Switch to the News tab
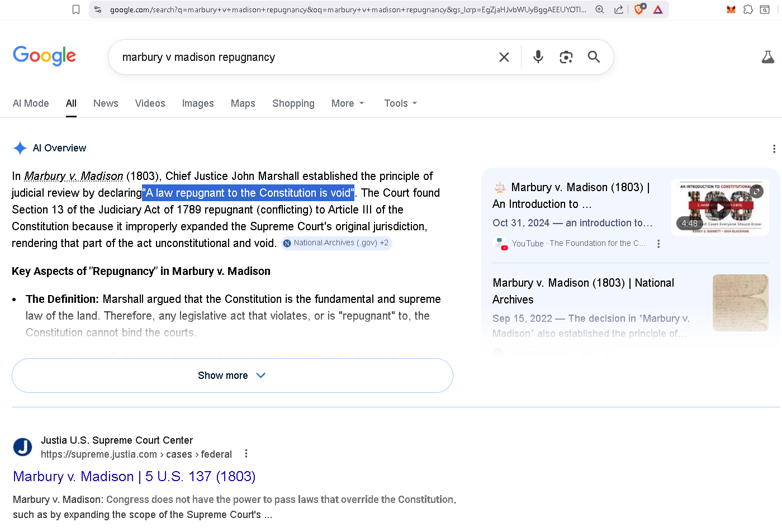 (106, 103)
